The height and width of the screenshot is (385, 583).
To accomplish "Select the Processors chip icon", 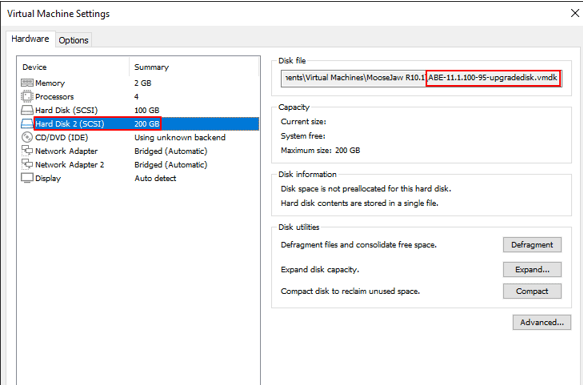I will click(27, 97).
